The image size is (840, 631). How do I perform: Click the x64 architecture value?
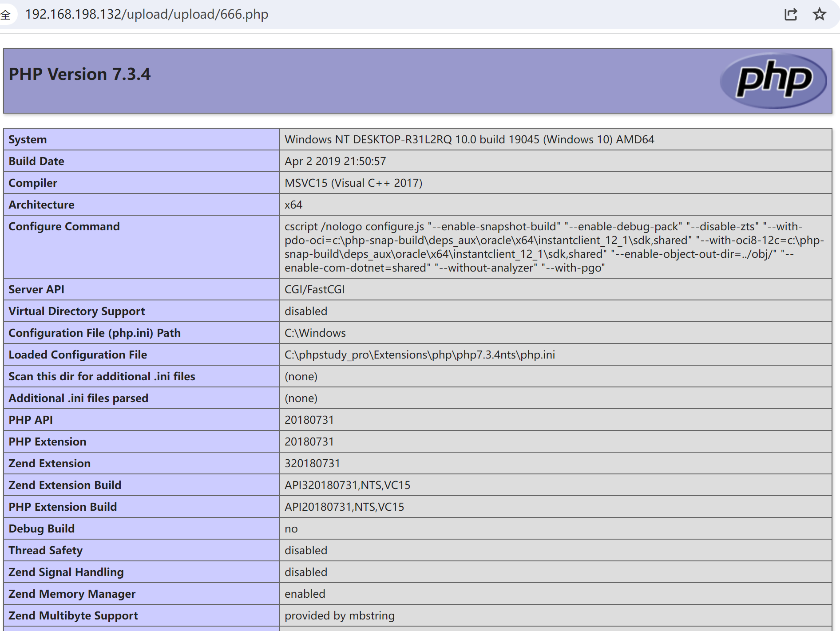(293, 205)
